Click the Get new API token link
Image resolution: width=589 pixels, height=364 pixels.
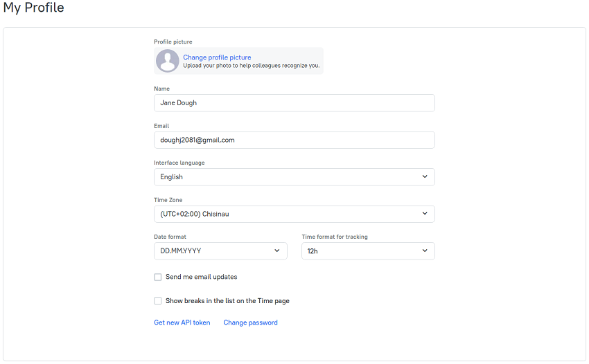182,322
